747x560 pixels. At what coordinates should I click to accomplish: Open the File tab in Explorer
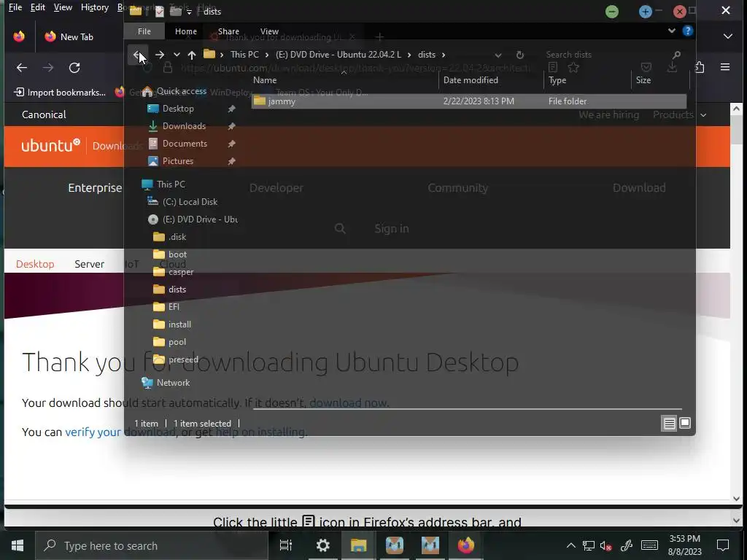coord(144,31)
